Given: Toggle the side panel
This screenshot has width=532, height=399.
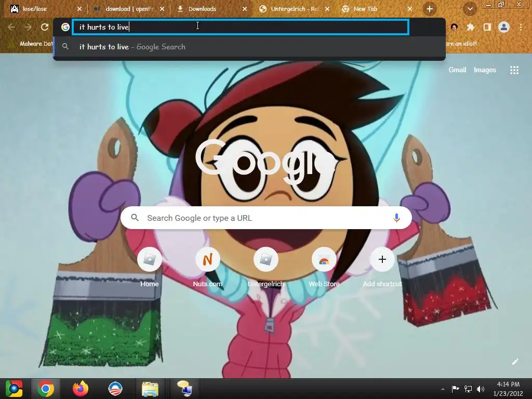Looking at the screenshot, I should click(487, 27).
